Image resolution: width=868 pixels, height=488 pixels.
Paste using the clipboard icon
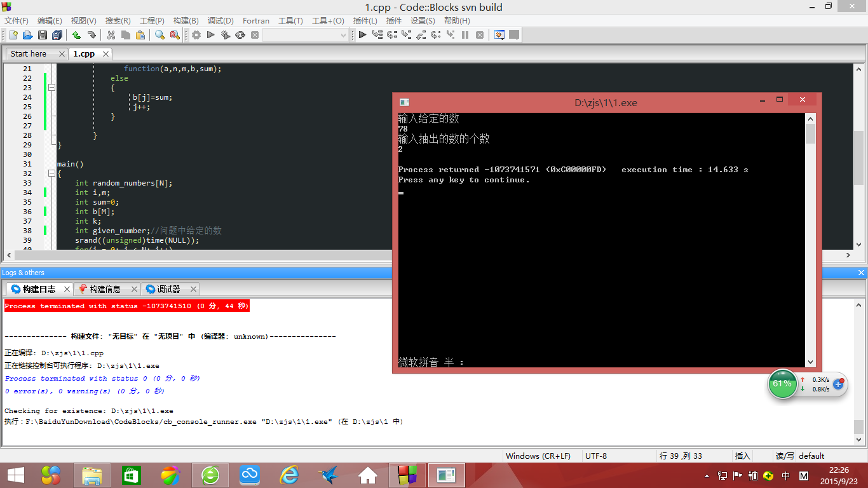pyautogui.click(x=140, y=35)
